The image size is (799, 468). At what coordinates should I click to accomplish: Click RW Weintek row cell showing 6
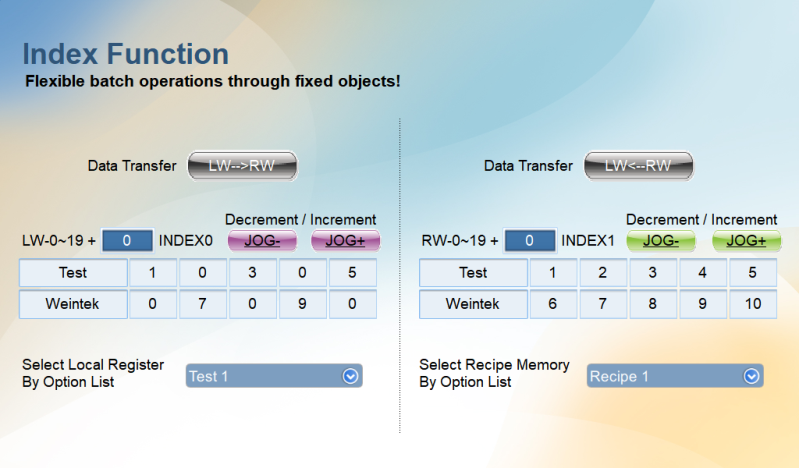(552, 304)
